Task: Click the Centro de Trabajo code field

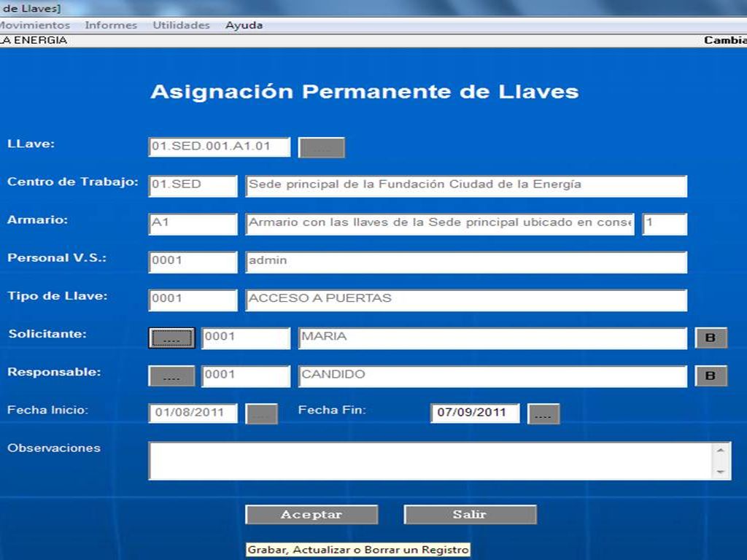Action: point(193,185)
